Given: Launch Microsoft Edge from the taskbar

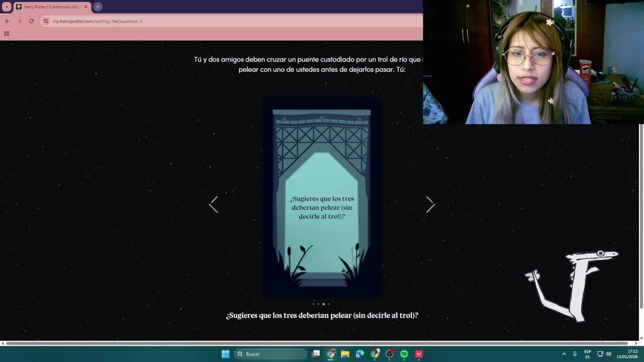Looking at the screenshot, I should coord(360,354).
